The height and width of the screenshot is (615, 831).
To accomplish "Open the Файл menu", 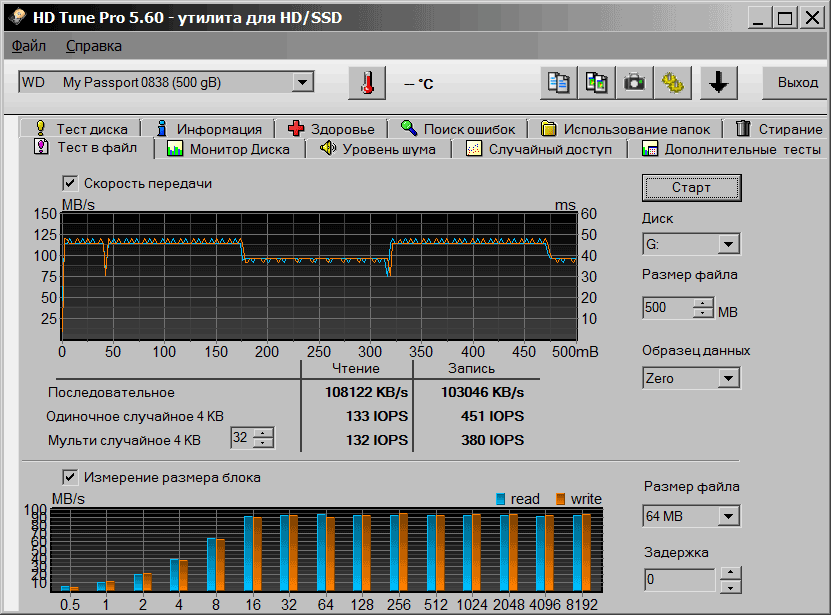I will coord(29,46).
